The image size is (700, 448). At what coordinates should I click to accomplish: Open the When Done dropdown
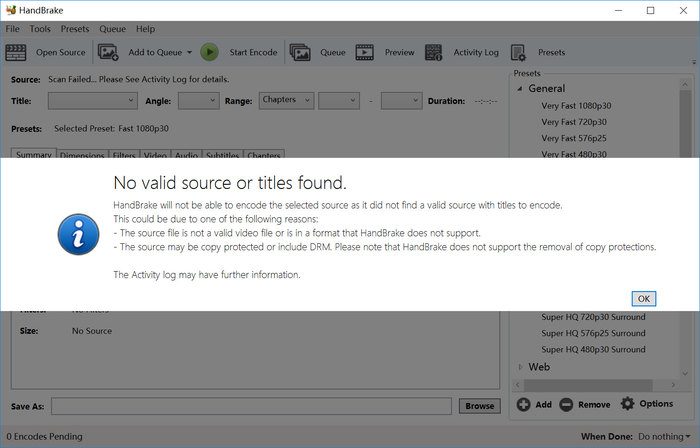pyautogui.click(x=664, y=436)
